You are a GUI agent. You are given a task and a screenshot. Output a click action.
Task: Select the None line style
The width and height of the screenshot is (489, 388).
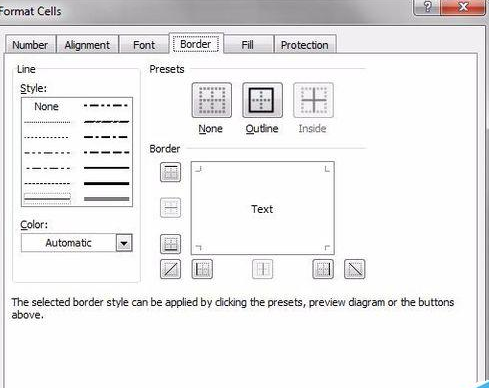pos(47,107)
